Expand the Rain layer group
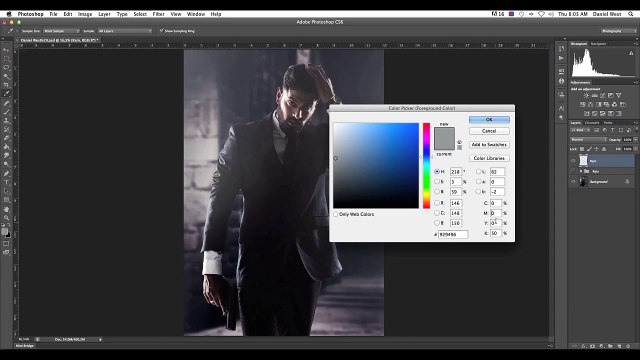640x360 pixels. point(580,171)
